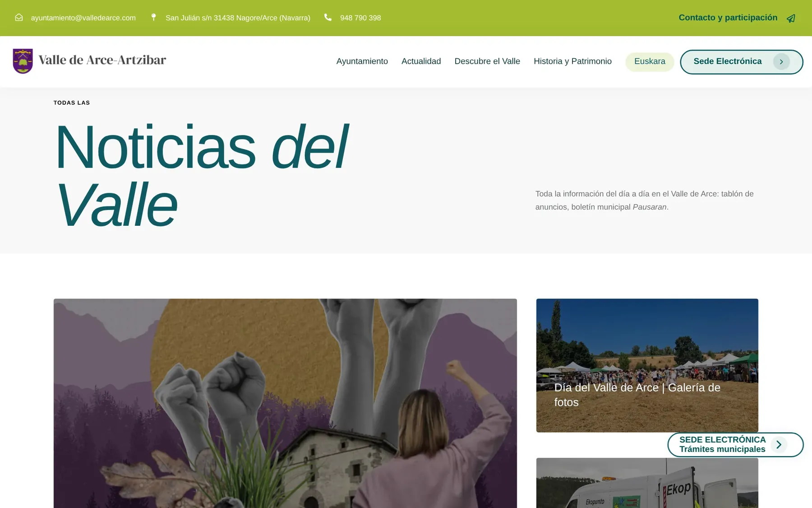Viewport: 812px width, 508px height.
Task: Open Día del Valle de Arce galería de fotos card
Action: (647, 365)
